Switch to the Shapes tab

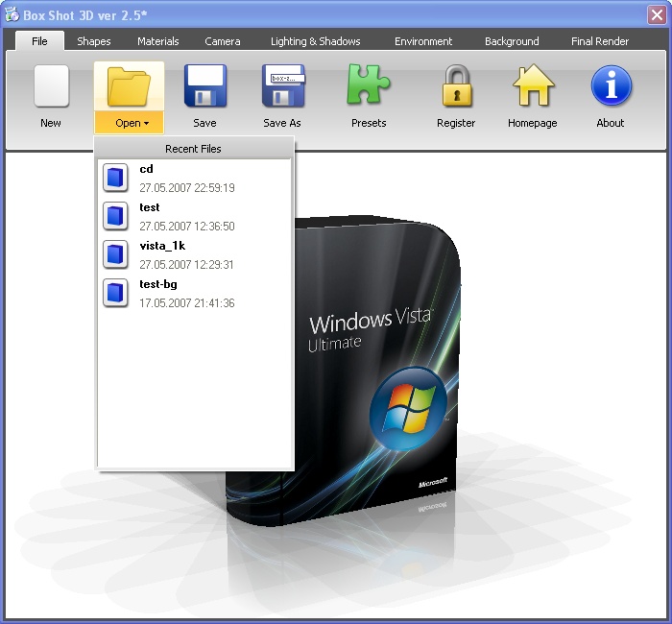coord(94,41)
